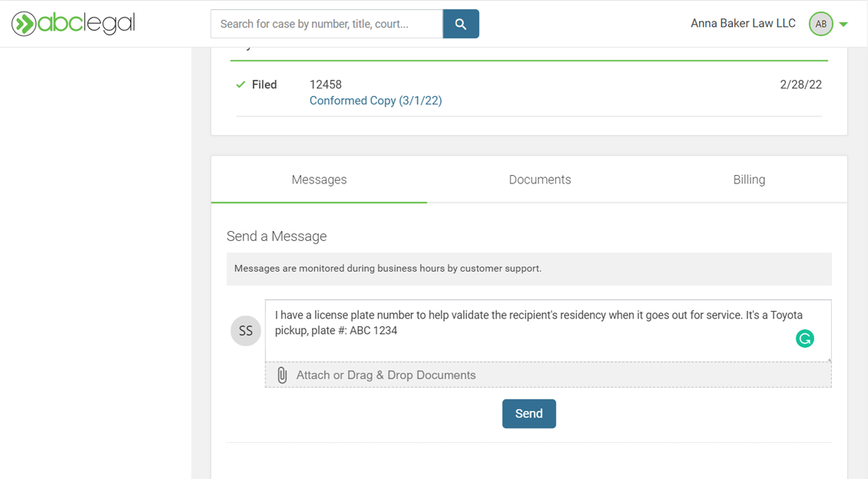The width and height of the screenshot is (868, 479).
Task: Open the Anna Baker Law LLC account menu
Action: pyautogui.click(x=743, y=24)
